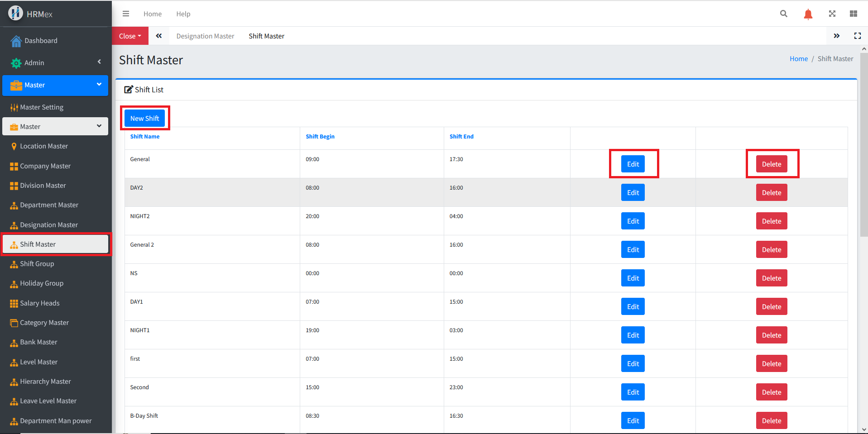The width and height of the screenshot is (868, 434).
Task: Click the expand arrows icon in header
Action: point(832,14)
